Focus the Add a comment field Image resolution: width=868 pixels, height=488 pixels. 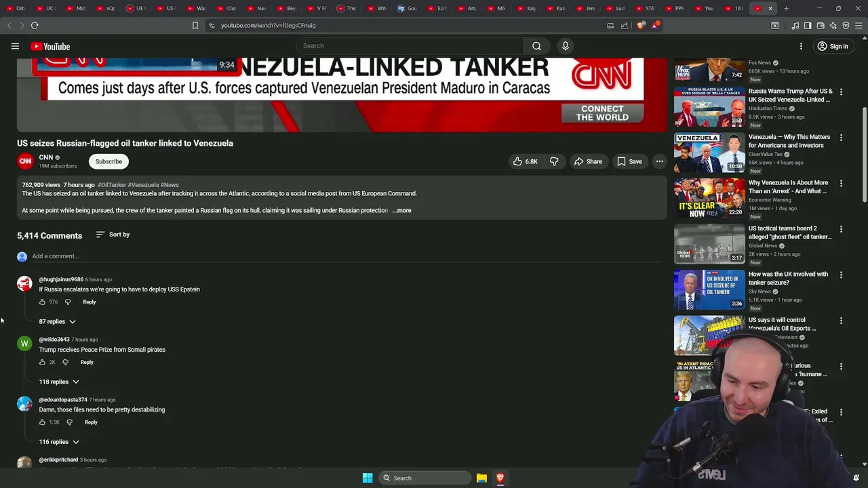tap(346, 256)
